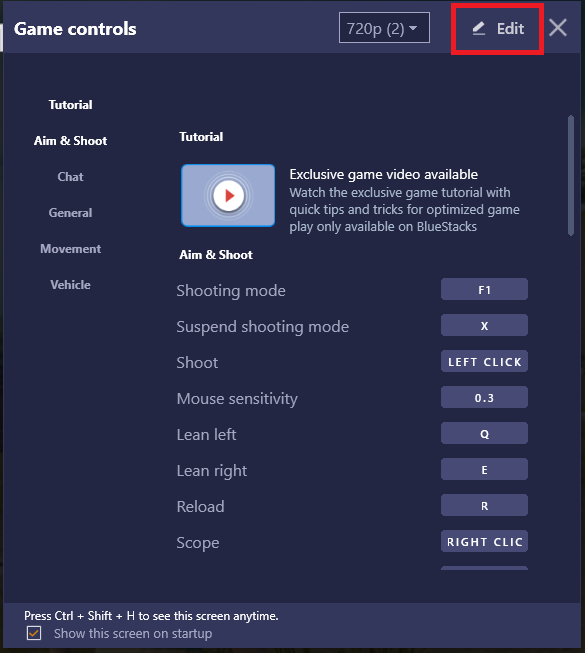
Task: Go to Aim & Shoot sidebar section
Action: tap(70, 141)
